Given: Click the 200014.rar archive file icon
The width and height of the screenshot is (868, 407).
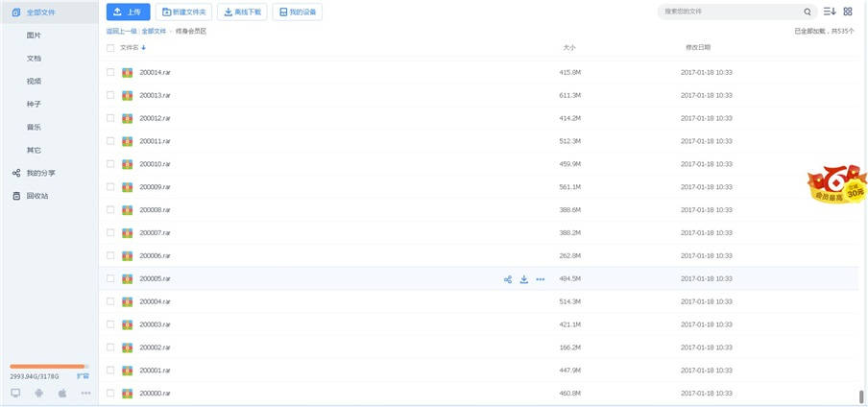Looking at the screenshot, I should (x=127, y=72).
